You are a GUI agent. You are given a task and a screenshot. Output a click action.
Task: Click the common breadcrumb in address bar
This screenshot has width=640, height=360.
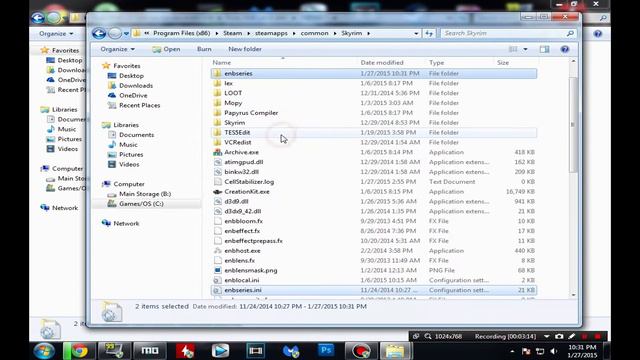pos(314,33)
